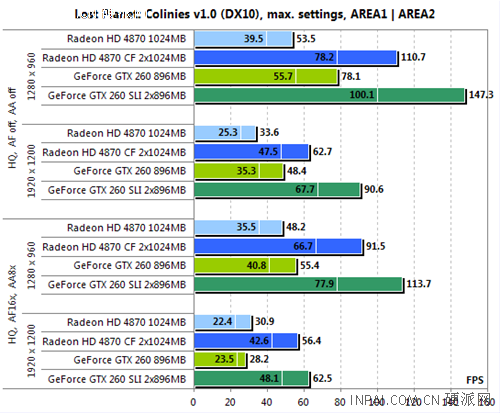The height and width of the screenshot is (413, 500).
Task: Click GeForce GTX 260 896MB label beside 48.4
Action: coord(130,171)
